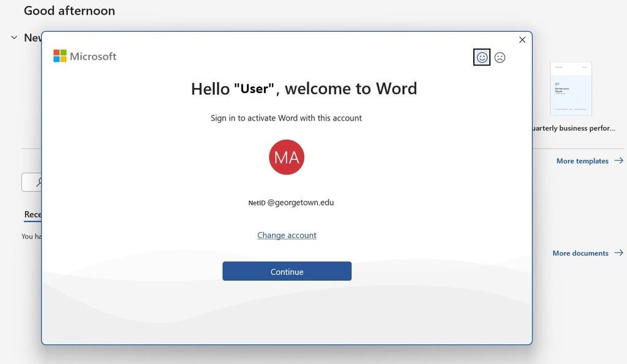The height and width of the screenshot is (364, 627).
Task: Click the happy smiley feedback icon
Action: click(x=482, y=58)
